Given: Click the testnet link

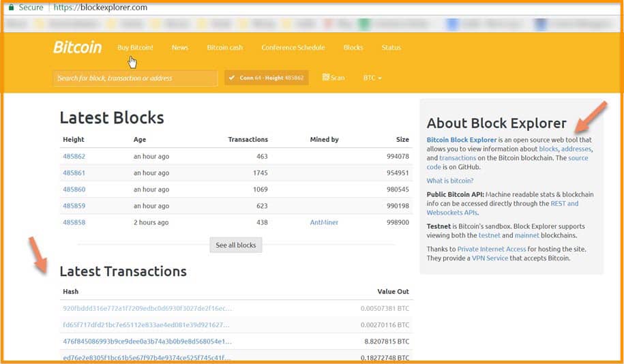Looking at the screenshot, I should 489,235.
